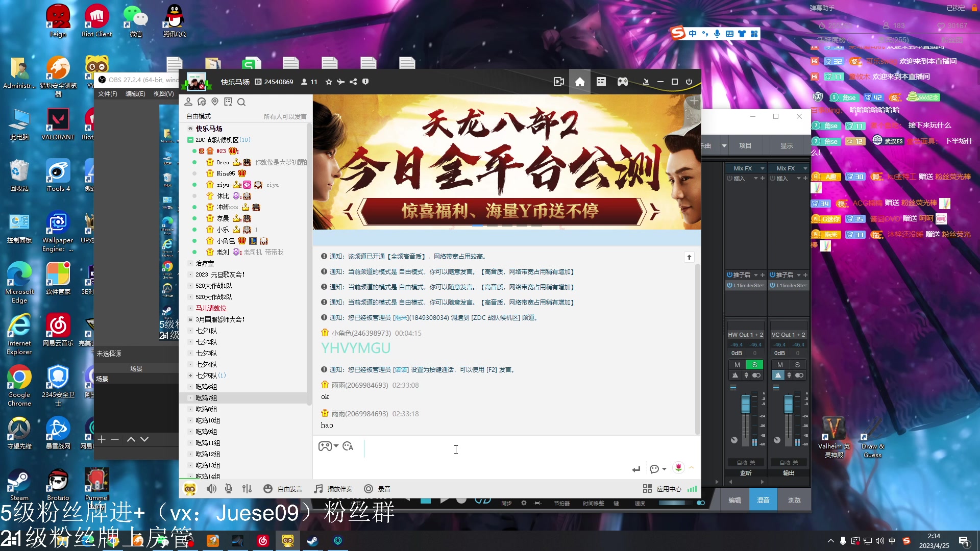Open dropdown arrow next to 乐曲 tab

724,146
